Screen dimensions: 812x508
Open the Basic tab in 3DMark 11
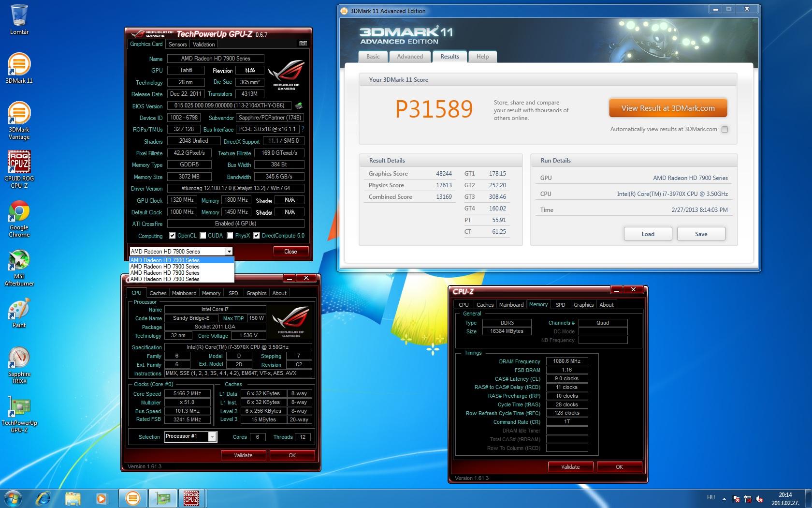click(373, 57)
